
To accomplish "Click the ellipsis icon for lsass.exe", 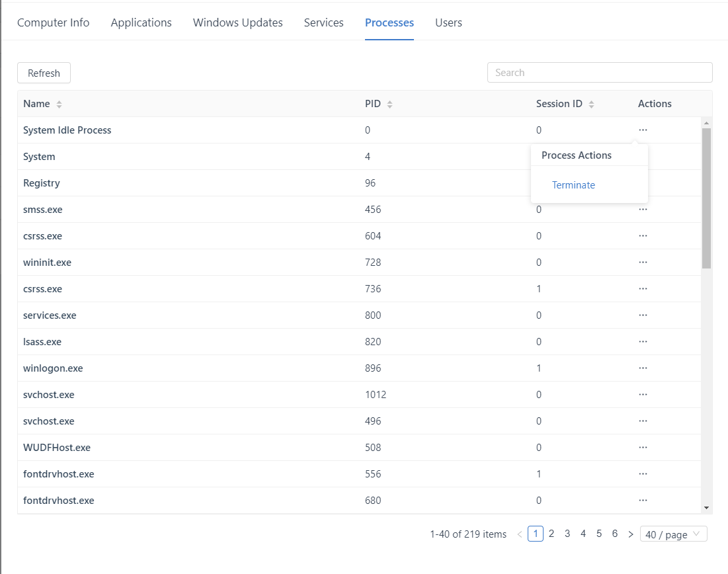I will click(643, 342).
